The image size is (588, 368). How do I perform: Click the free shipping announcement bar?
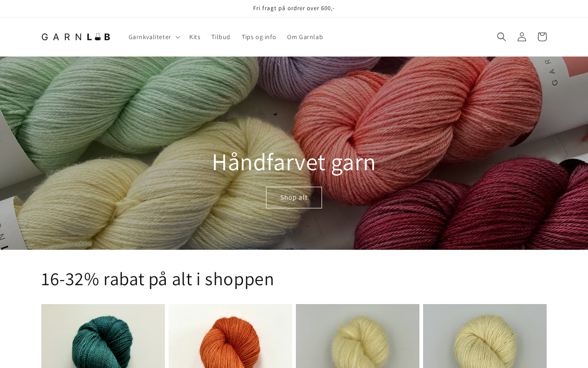coord(294,8)
